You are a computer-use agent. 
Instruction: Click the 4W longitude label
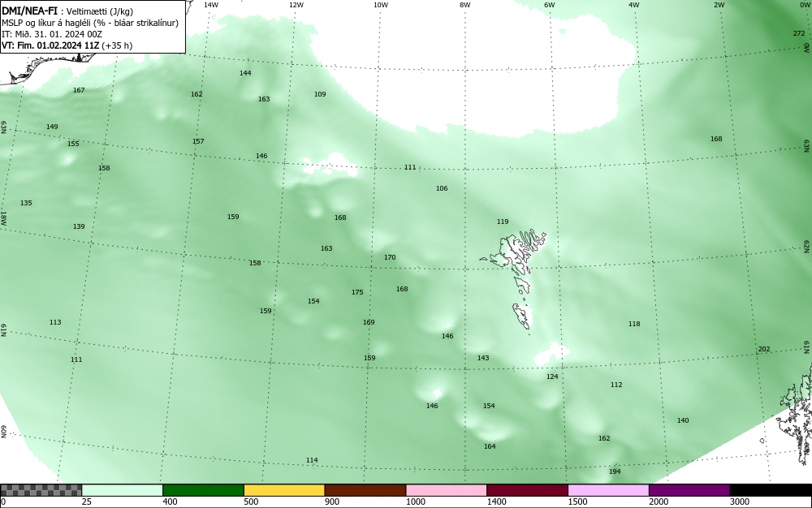click(634, 5)
